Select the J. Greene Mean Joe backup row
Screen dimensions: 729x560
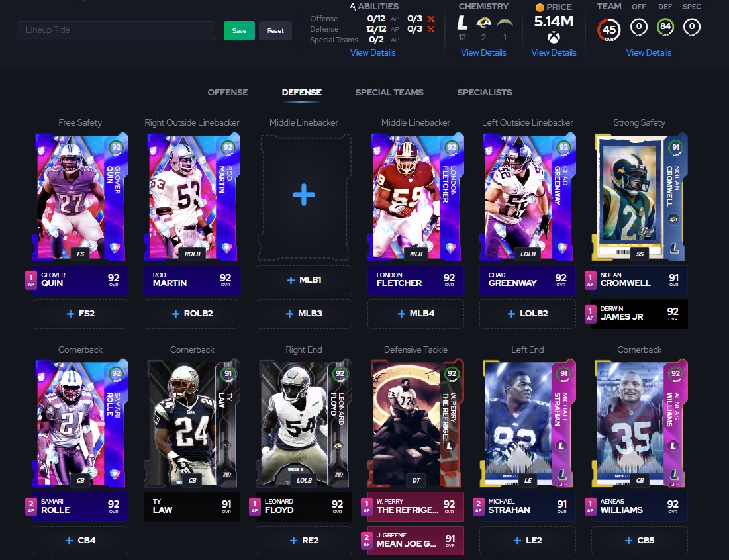point(416,541)
